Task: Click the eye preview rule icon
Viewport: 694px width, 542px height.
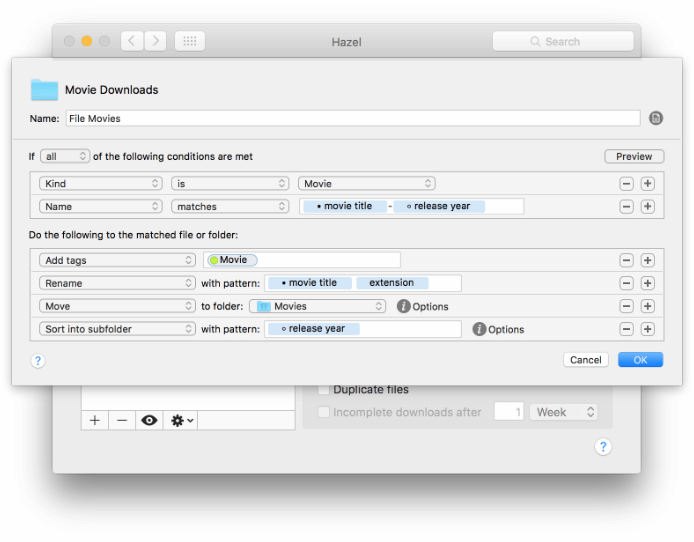Action: pyautogui.click(x=149, y=420)
